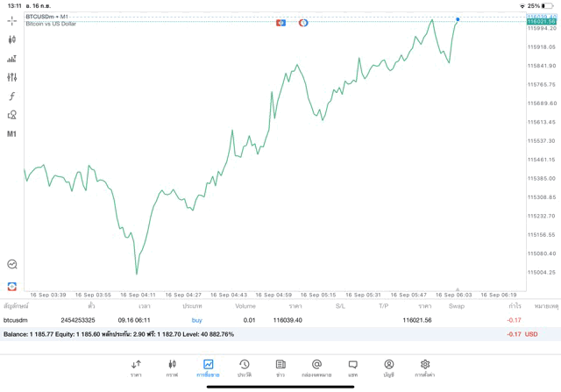Switch to the ราคา quotes tab
The height and width of the screenshot is (392, 561).
tap(136, 367)
